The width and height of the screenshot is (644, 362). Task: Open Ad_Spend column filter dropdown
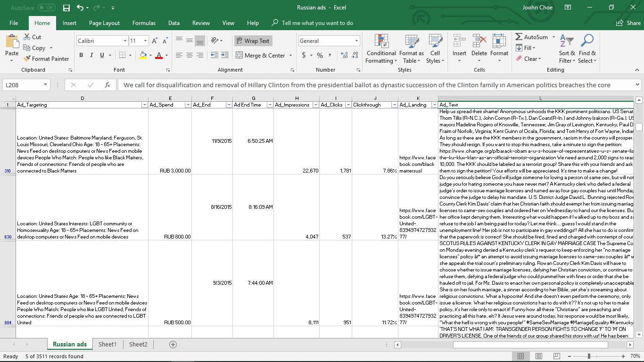(x=188, y=105)
